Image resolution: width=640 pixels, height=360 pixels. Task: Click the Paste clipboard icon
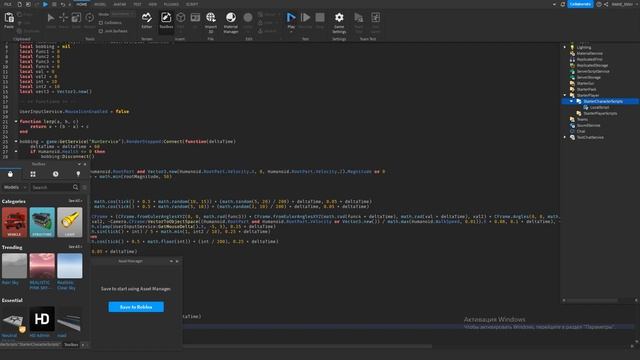click(x=9, y=18)
